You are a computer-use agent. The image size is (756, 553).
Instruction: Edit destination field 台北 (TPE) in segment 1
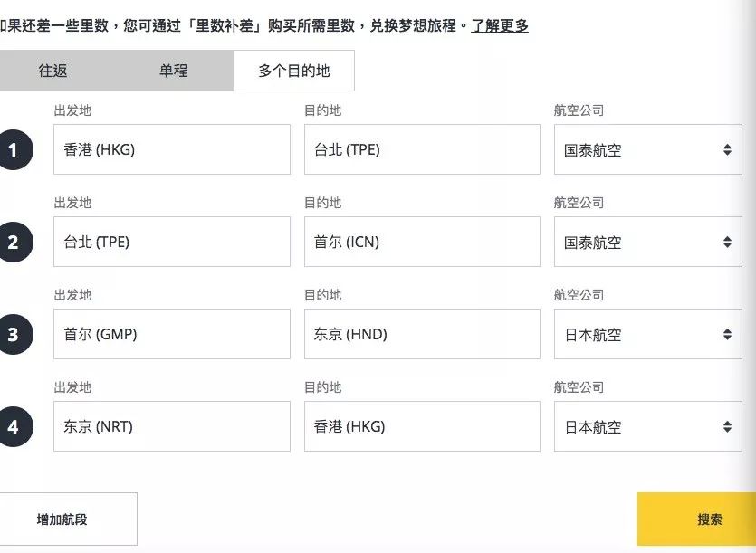[422, 149]
